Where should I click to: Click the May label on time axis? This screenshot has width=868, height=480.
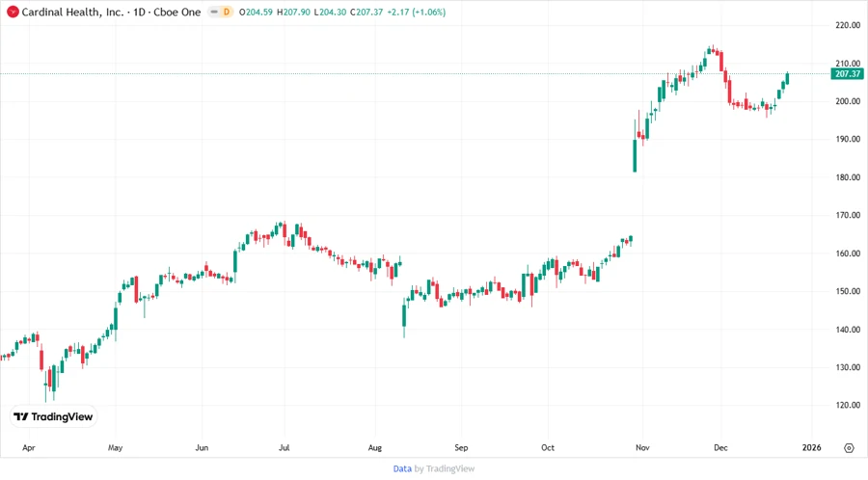click(x=115, y=448)
